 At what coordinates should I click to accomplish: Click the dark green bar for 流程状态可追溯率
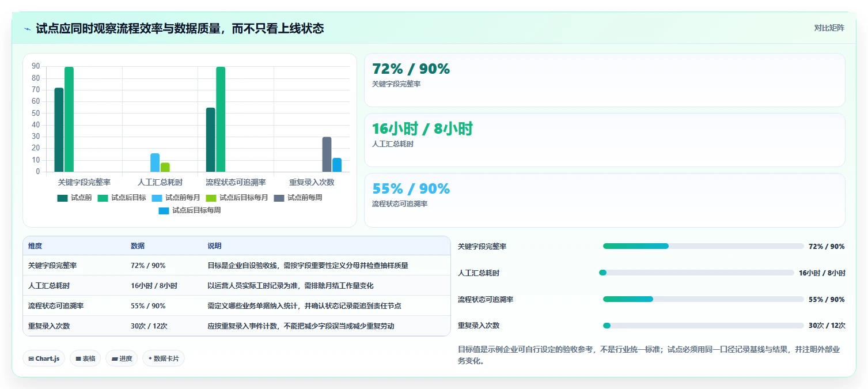pyautogui.click(x=211, y=139)
